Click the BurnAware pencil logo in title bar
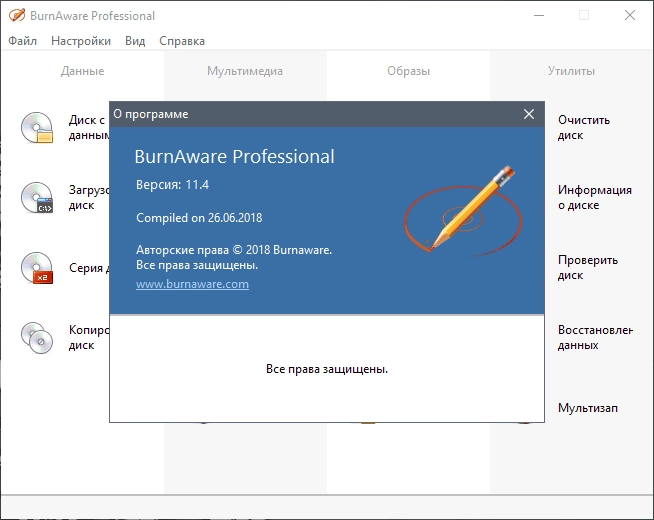Viewport: 654px width, 520px height. [17, 15]
